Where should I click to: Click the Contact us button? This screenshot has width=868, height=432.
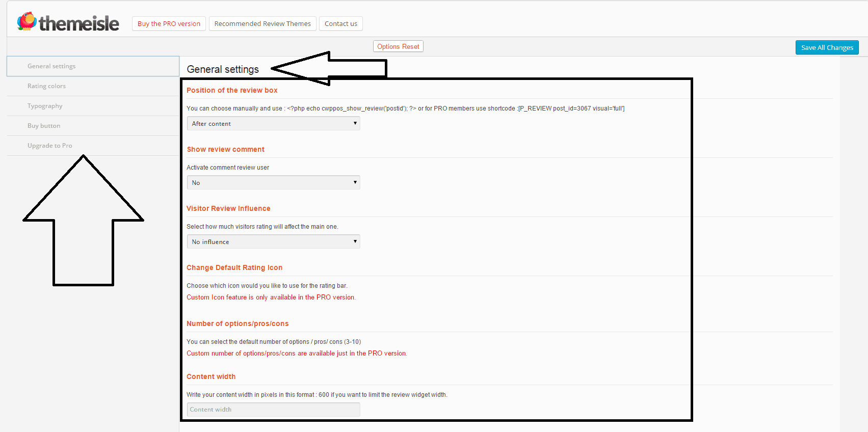(x=341, y=24)
